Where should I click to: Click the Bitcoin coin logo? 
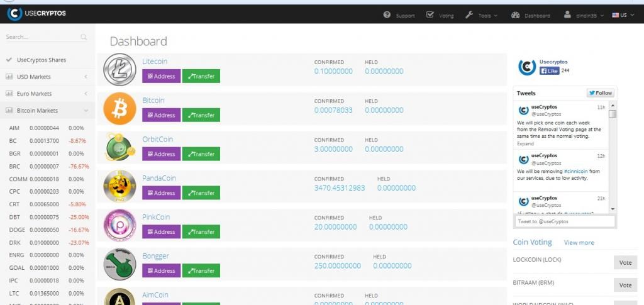point(119,108)
